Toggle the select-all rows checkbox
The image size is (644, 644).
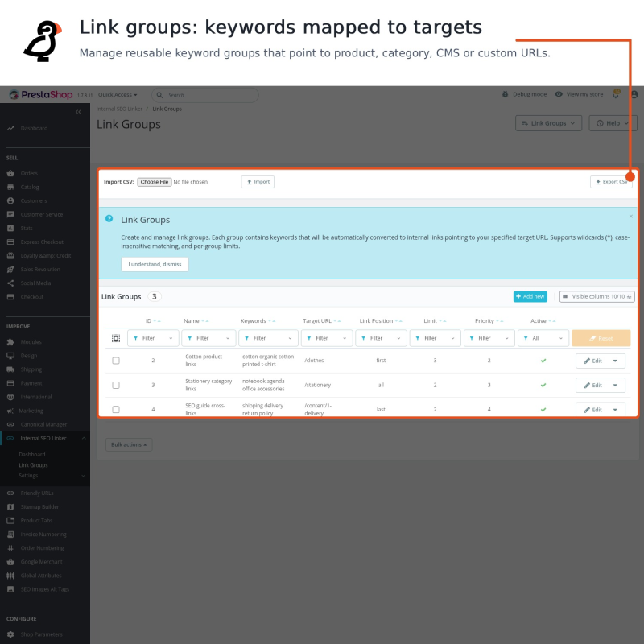(x=116, y=338)
